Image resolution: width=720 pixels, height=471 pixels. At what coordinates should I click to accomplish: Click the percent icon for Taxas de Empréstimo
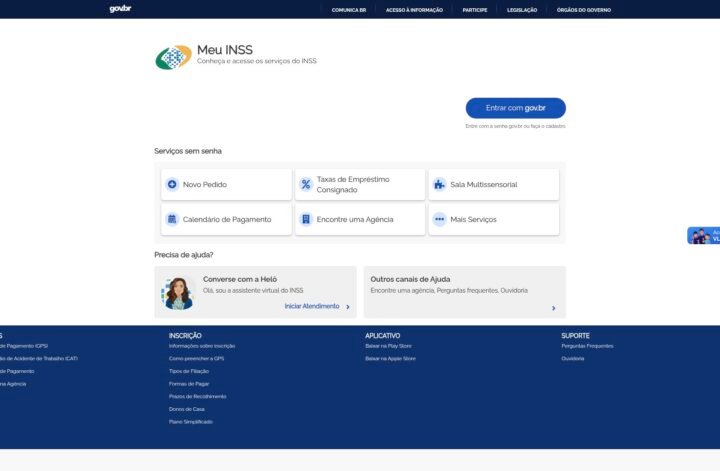pos(306,185)
